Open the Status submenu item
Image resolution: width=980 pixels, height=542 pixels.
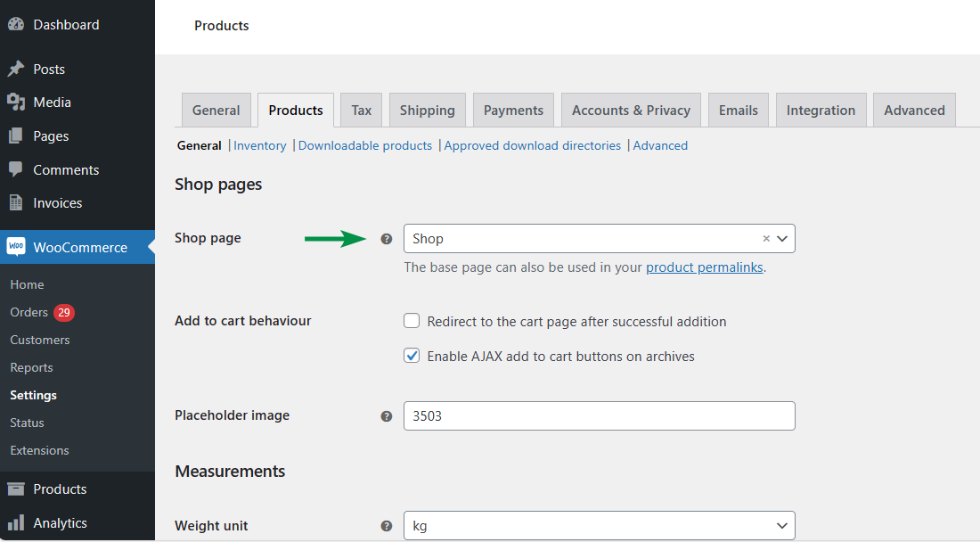(x=27, y=423)
